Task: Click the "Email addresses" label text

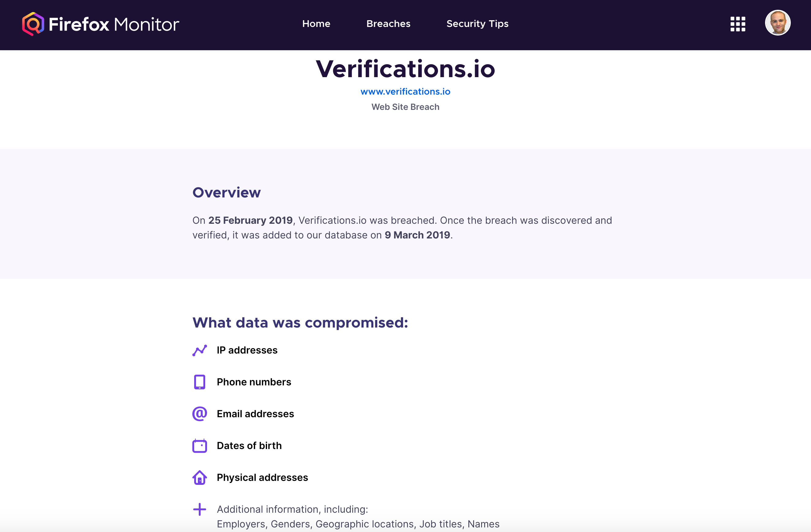Action: click(x=255, y=414)
